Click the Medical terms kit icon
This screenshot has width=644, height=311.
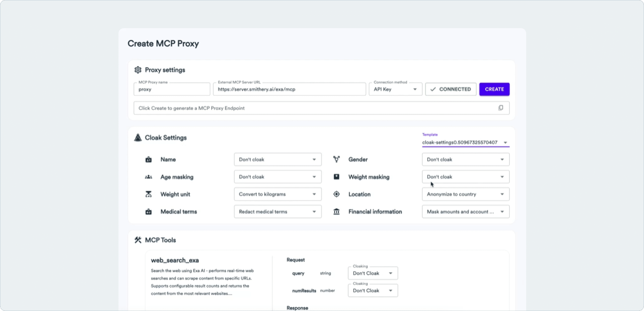click(149, 211)
